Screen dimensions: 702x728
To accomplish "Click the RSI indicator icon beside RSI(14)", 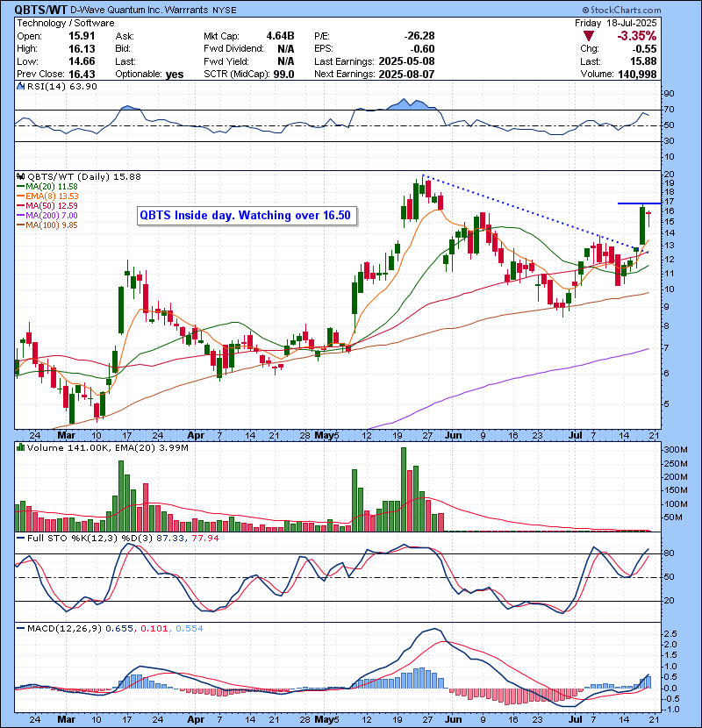I will click(20, 86).
